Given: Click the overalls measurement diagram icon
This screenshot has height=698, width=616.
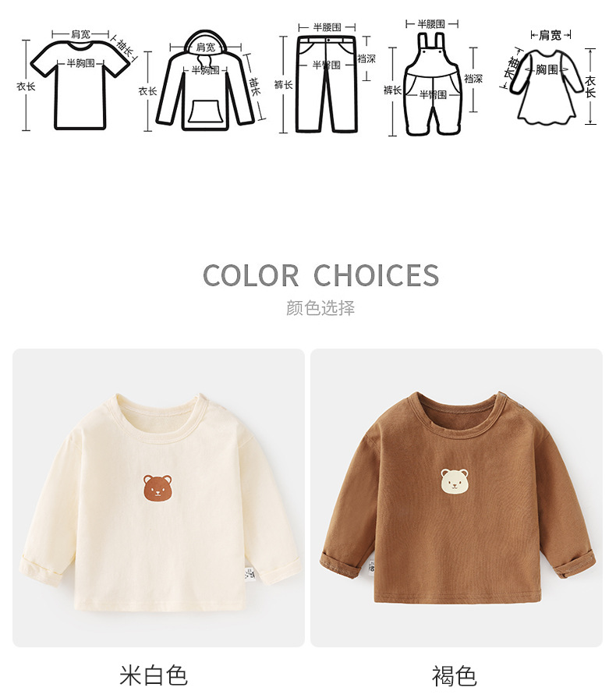Looking at the screenshot, I should pos(433,83).
